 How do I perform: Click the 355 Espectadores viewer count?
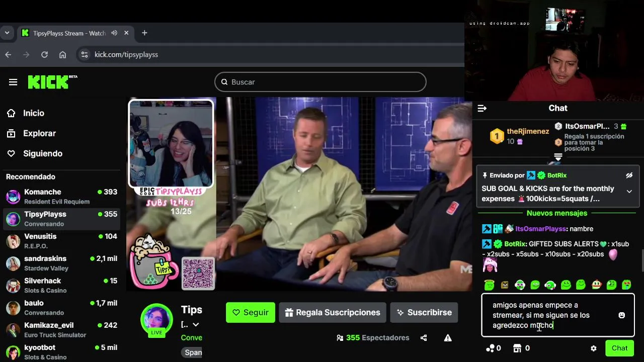click(x=373, y=338)
